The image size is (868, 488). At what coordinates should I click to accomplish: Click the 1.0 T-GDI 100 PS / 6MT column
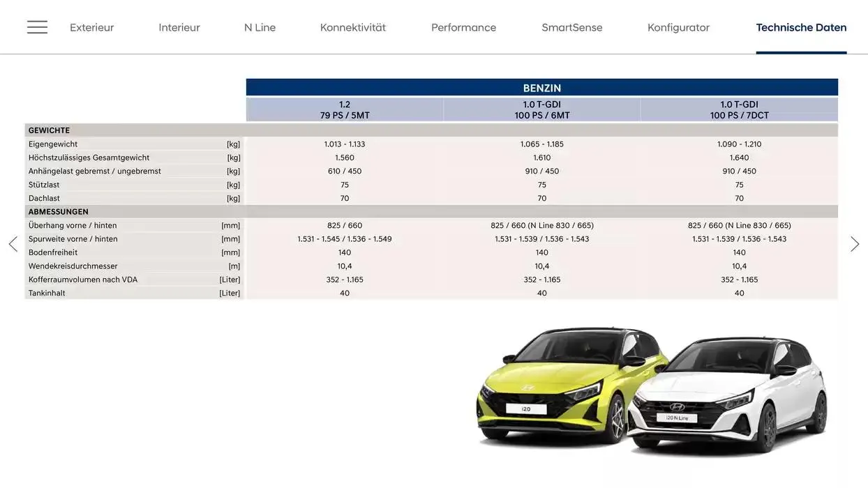pyautogui.click(x=541, y=109)
